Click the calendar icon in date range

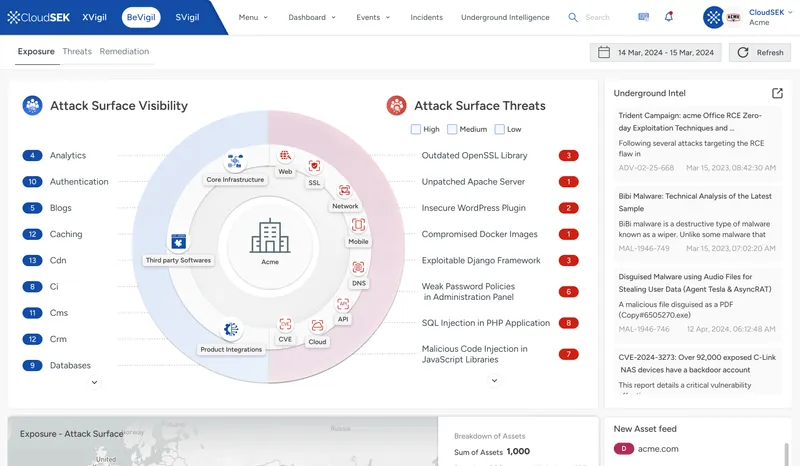604,52
